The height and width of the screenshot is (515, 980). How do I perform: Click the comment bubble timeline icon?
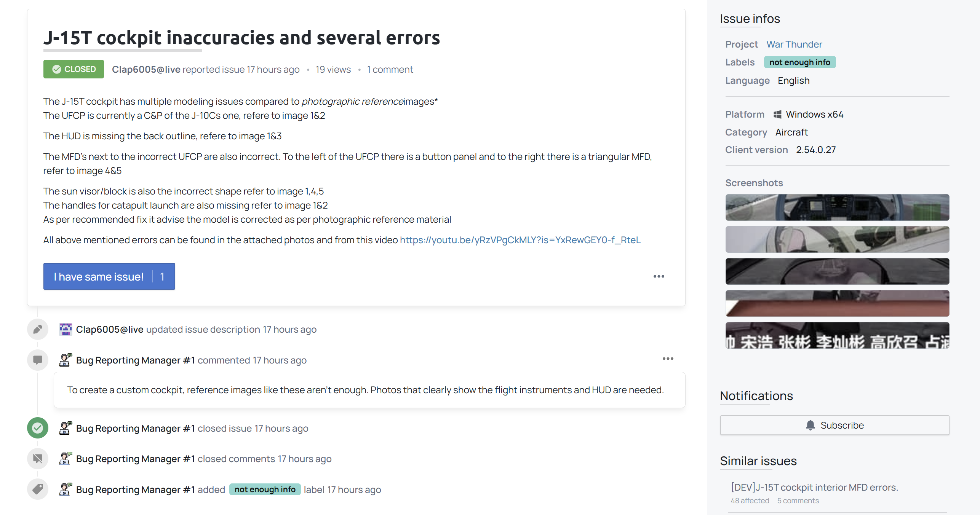(x=38, y=360)
